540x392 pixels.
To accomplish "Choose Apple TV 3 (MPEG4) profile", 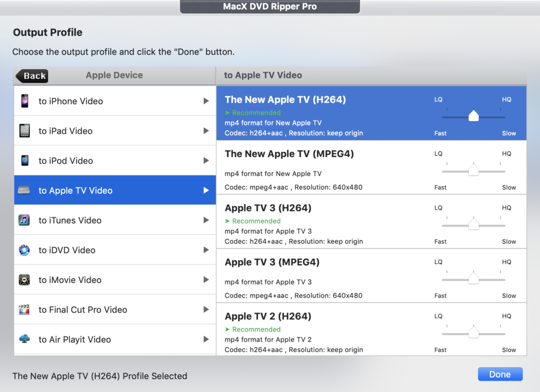I will [372, 275].
